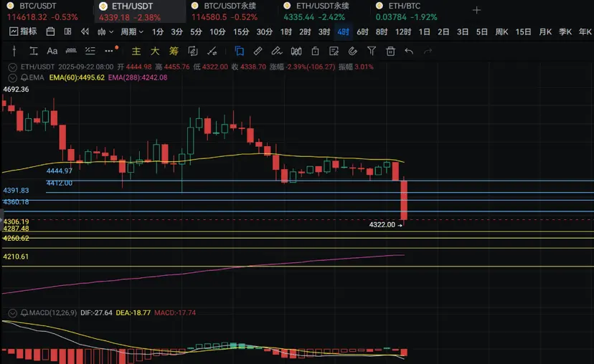The image size is (594, 364).
Task: Select the vertical line drawing tool
Action: point(14,51)
